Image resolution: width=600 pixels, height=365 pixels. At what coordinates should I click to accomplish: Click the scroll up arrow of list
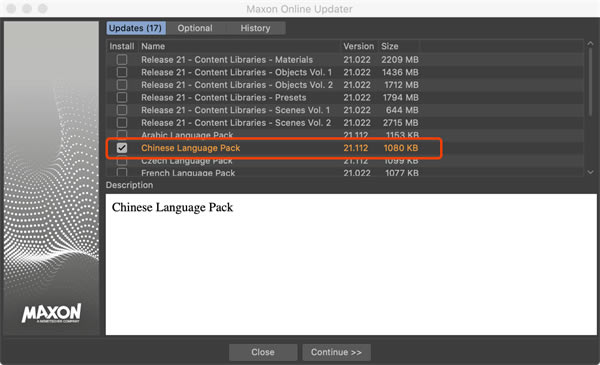(590, 44)
